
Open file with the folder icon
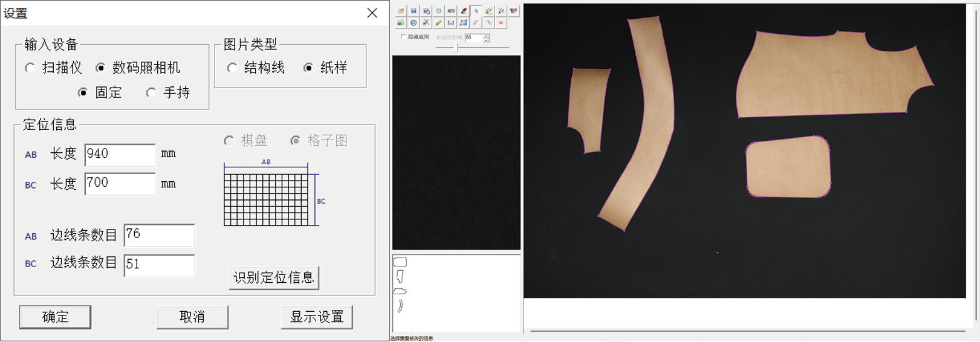(401, 11)
